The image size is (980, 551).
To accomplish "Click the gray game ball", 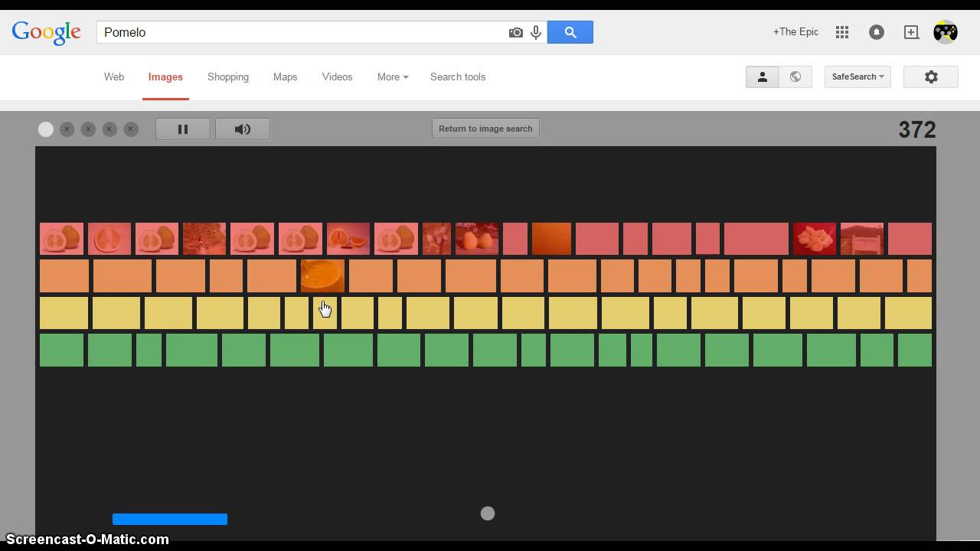I will (x=488, y=514).
